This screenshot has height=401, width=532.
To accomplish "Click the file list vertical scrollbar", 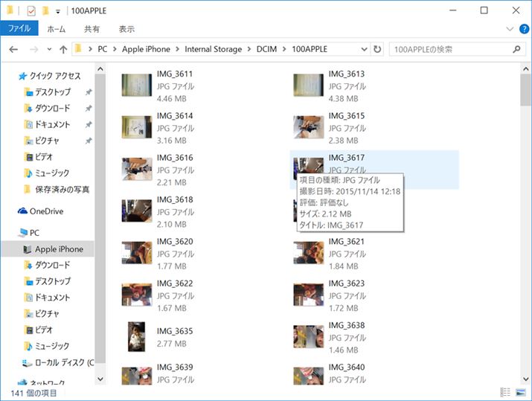I will coord(525,223).
